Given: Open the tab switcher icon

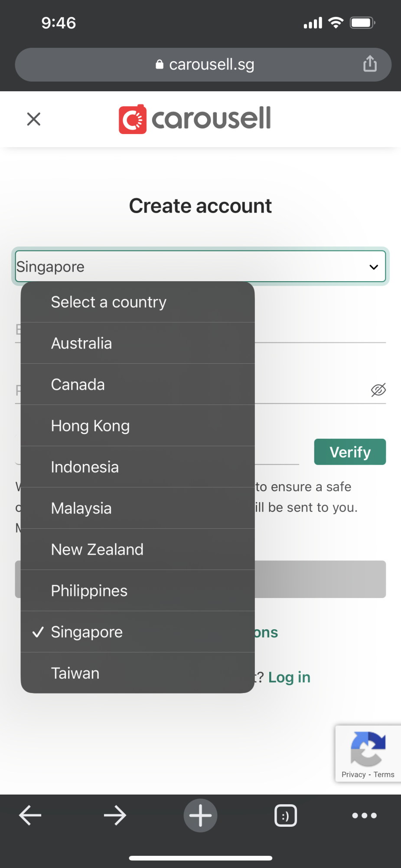Looking at the screenshot, I should click(286, 815).
